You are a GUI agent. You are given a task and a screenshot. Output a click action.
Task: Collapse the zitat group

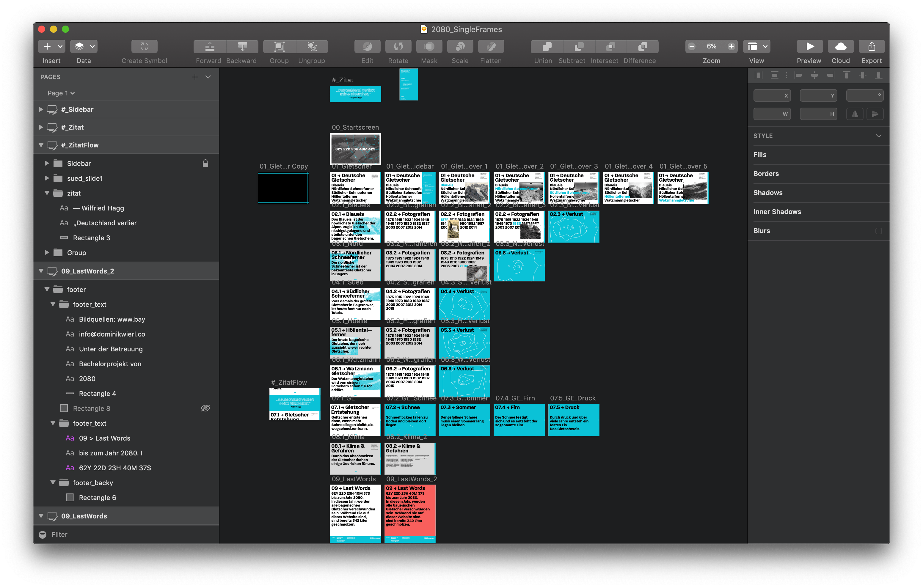(47, 193)
